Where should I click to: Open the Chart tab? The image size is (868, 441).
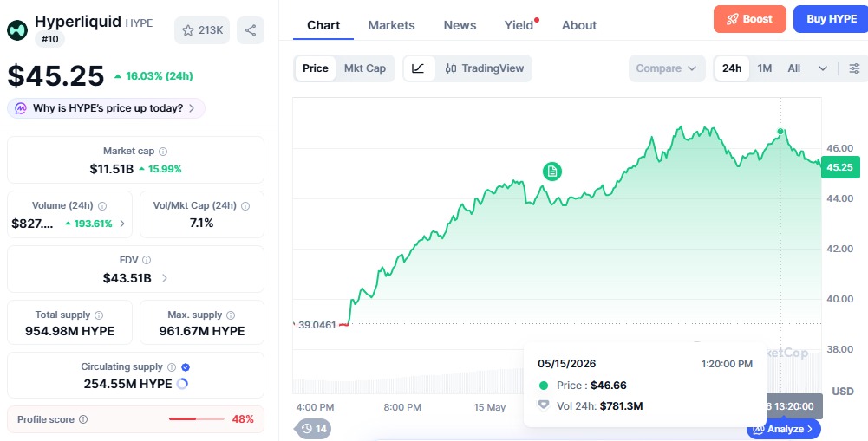click(x=323, y=25)
